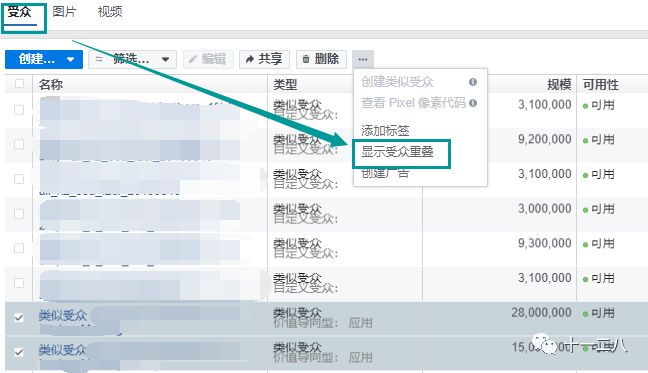Select 添加标签 in the menu

pos(385,131)
